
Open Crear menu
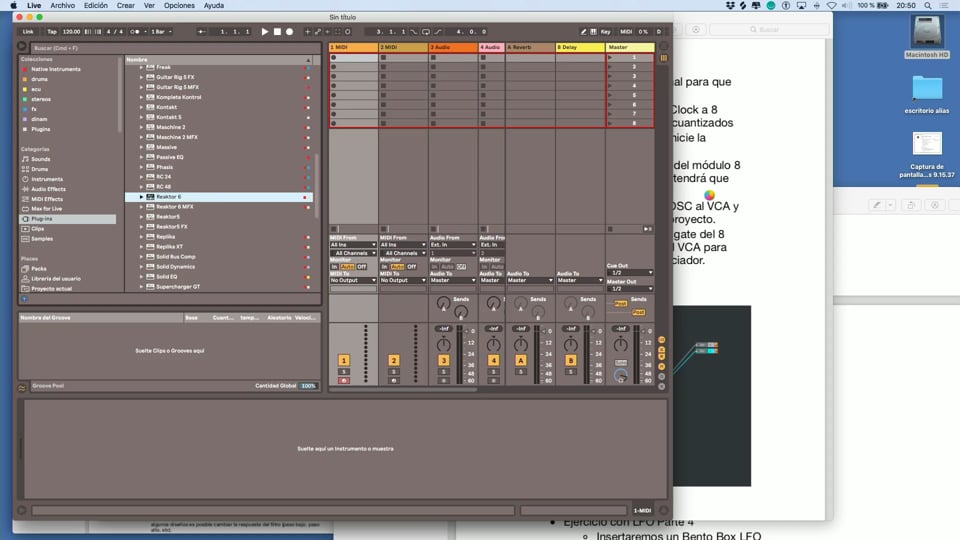(x=126, y=6)
